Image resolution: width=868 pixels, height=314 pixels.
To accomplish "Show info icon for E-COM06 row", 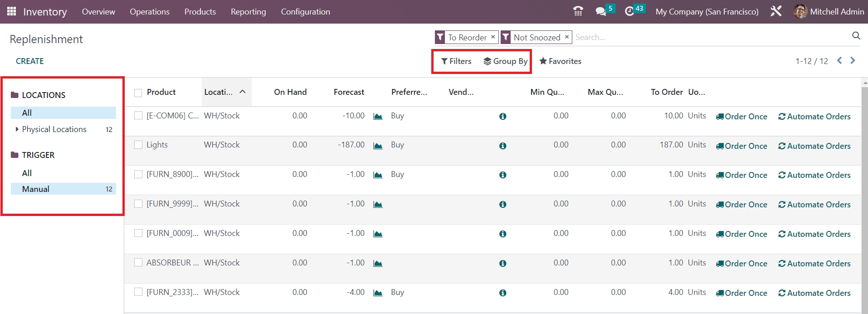I will (x=502, y=117).
